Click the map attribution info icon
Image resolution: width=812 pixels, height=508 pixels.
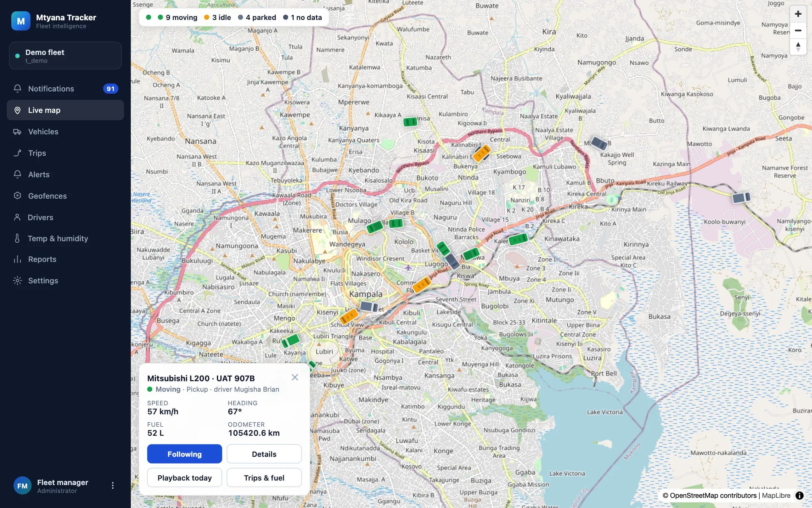tap(799, 496)
